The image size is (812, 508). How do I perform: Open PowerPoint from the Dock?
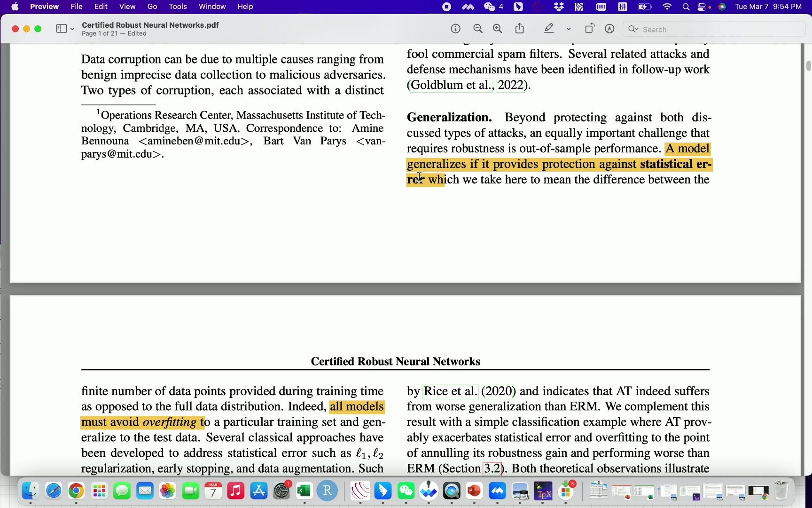pos(474,491)
